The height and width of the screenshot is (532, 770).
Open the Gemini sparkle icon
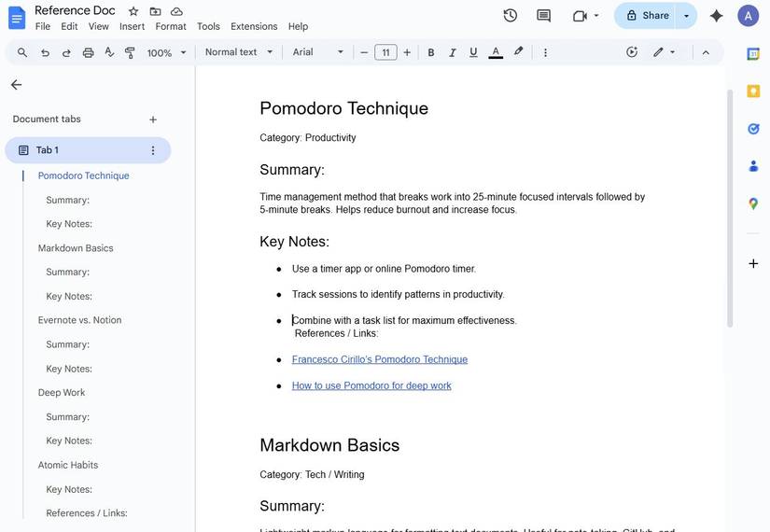716,15
